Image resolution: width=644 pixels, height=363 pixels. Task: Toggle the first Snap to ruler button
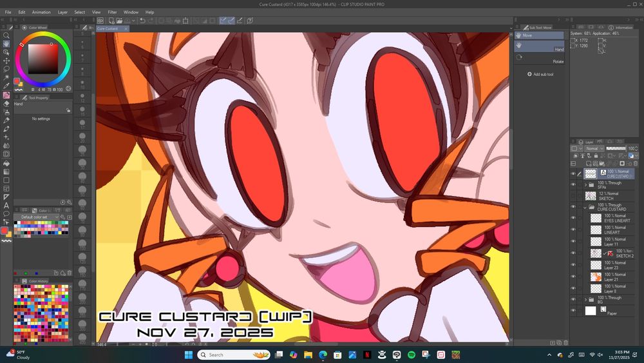click(223, 21)
